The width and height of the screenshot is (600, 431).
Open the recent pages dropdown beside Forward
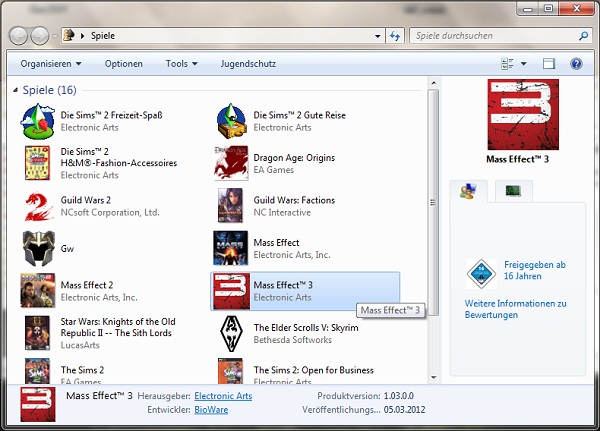(x=55, y=36)
